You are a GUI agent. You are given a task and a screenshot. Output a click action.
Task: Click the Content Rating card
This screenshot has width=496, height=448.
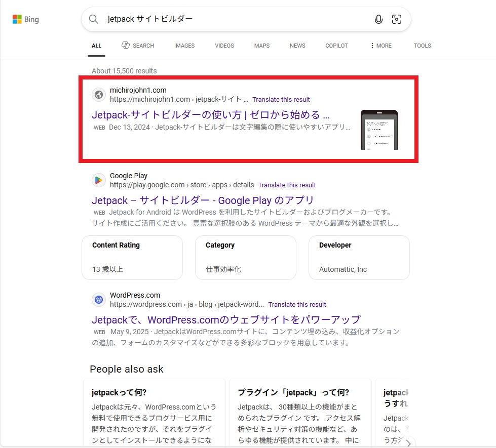click(132, 258)
